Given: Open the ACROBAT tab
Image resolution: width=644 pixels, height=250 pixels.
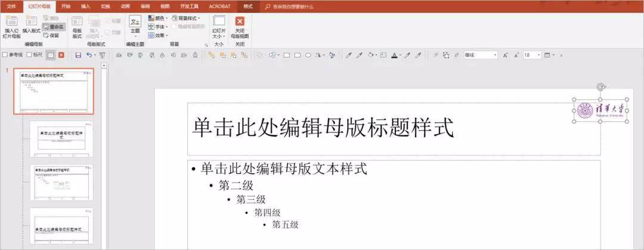Looking at the screenshot, I should tap(219, 7).
